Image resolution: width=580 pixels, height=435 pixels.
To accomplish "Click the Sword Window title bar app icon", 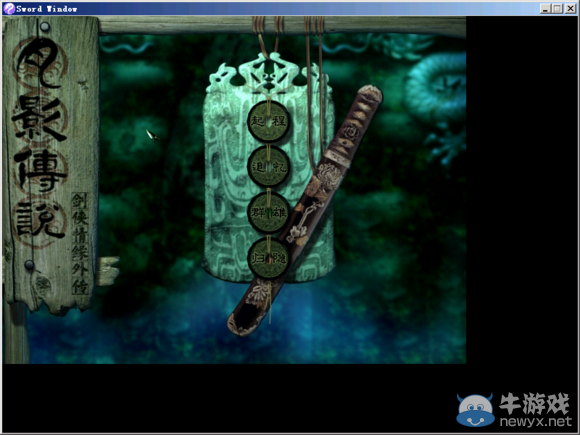I will (9, 9).
